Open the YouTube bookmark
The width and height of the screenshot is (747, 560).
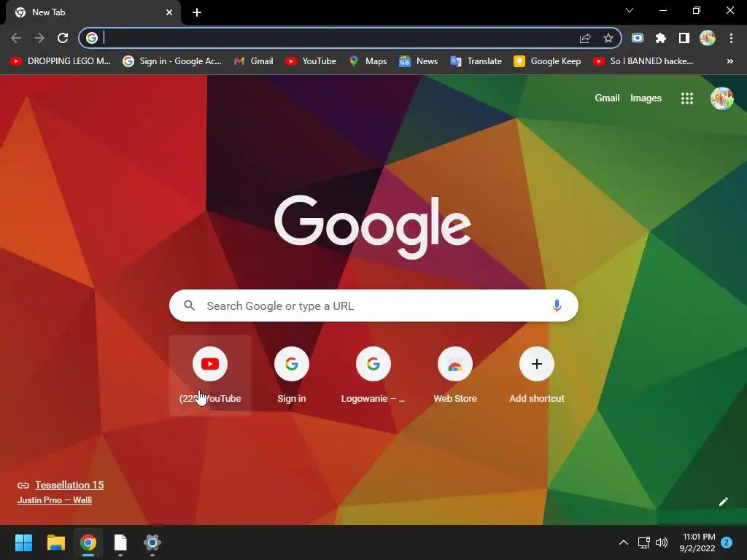point(311,61)
